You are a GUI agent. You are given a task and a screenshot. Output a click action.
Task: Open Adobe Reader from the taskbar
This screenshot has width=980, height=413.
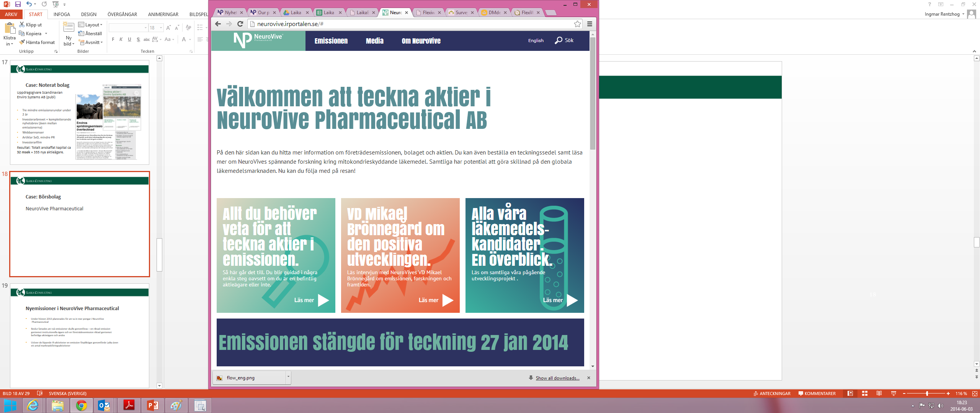click(x=129, y=405)
